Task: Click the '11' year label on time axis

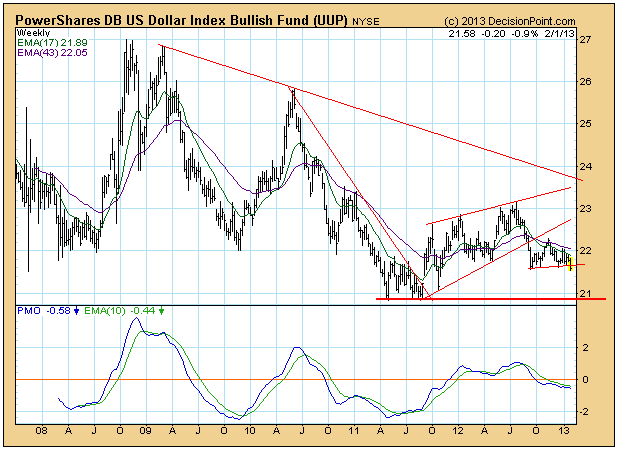Action: 354,430
